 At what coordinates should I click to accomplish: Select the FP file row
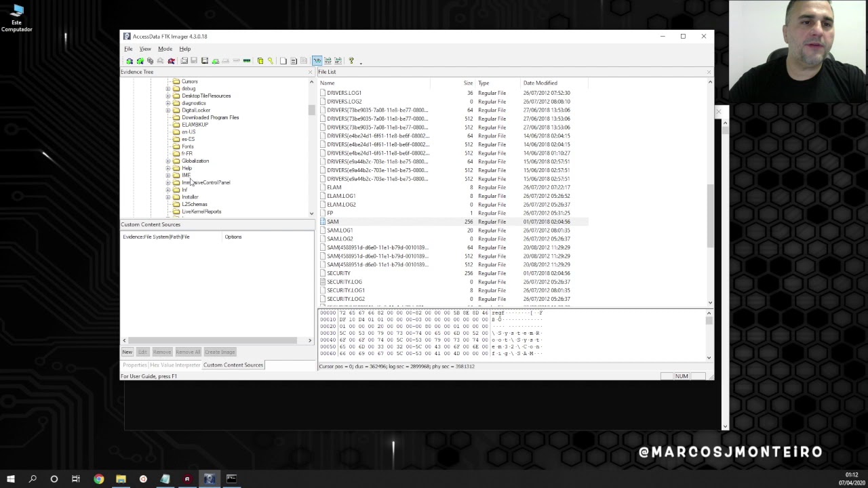pyautogui.click(x=453, y=213)
